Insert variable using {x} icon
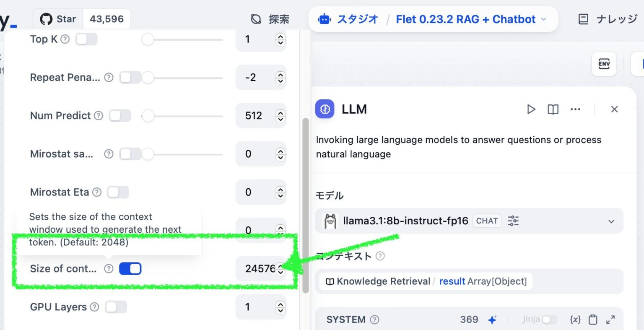The width and height of the screenshot is (644, 330). click(575, 320)
